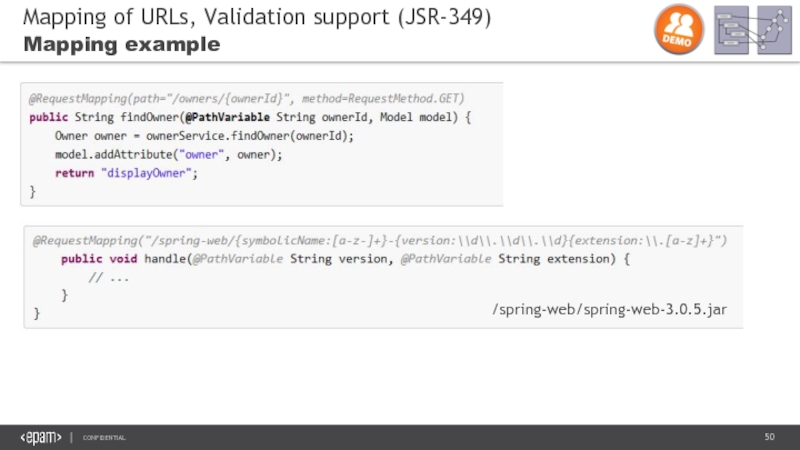Click the slide number 50

[x=770, y=438]
